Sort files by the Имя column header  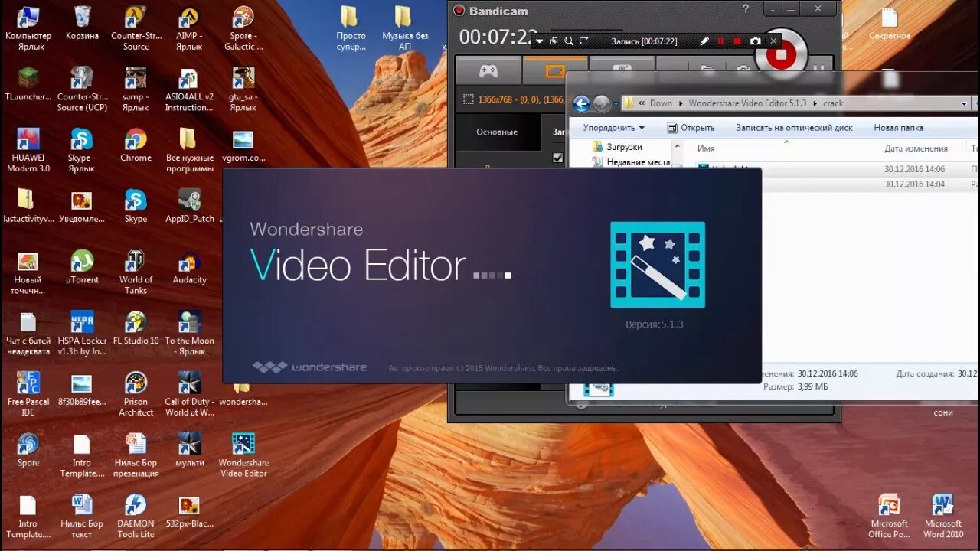[x=706, y=148]
